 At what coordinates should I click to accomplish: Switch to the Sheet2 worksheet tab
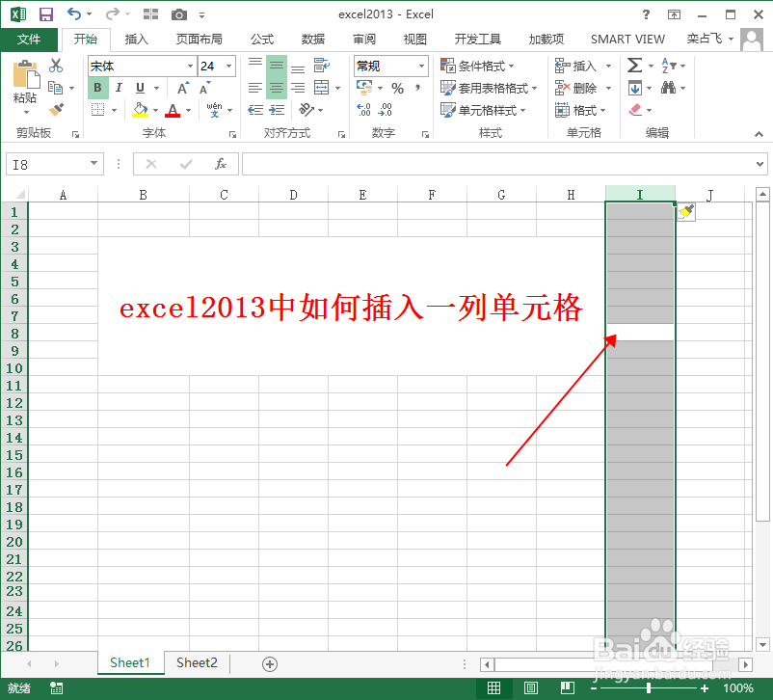(196, 663)
